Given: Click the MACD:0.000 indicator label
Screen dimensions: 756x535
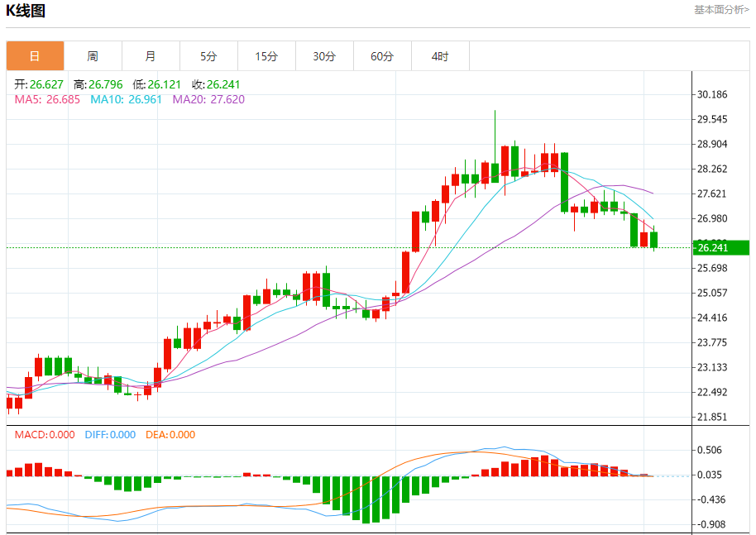Looking at the screenshot, I should click(x=45, y=435).
